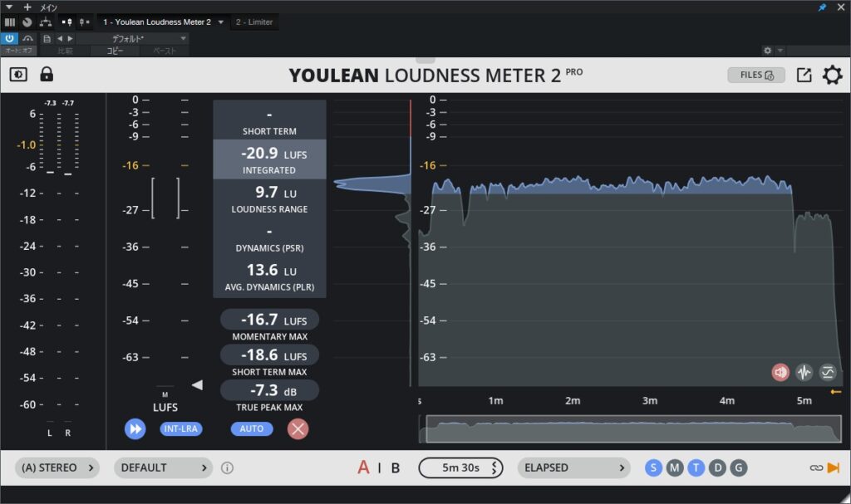
Task: Switch to state A
Action: coord(364,467)
